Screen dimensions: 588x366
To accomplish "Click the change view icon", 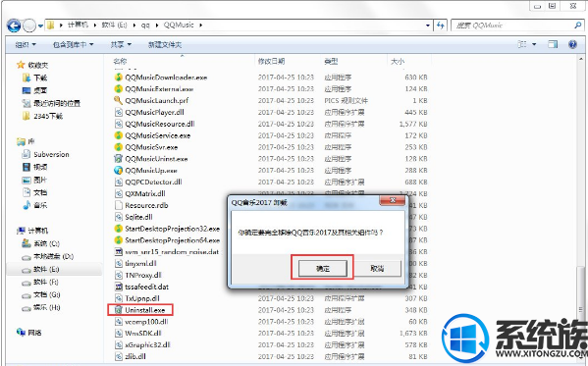I will pos(522,44).
